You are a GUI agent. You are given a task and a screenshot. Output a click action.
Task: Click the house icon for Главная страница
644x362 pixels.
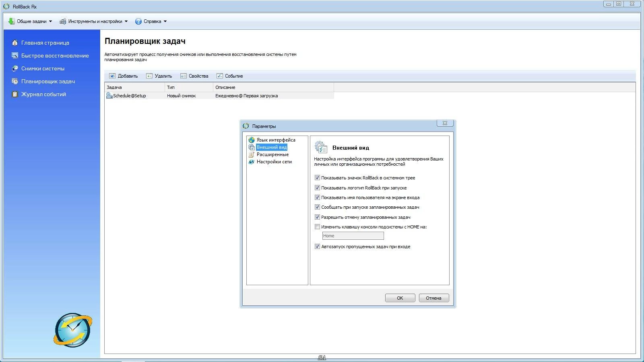pyautogui.click(x=15, y=43)
